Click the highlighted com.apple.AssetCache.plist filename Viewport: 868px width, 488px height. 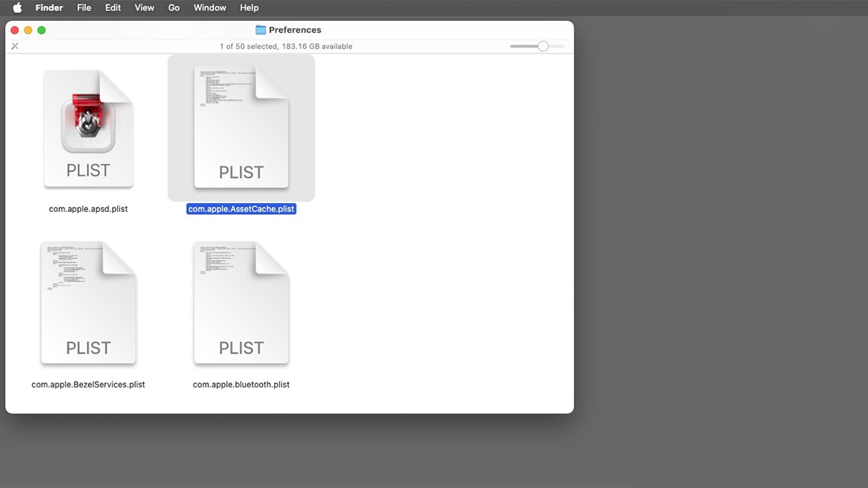pyautogui.click(x=241, y=209)
